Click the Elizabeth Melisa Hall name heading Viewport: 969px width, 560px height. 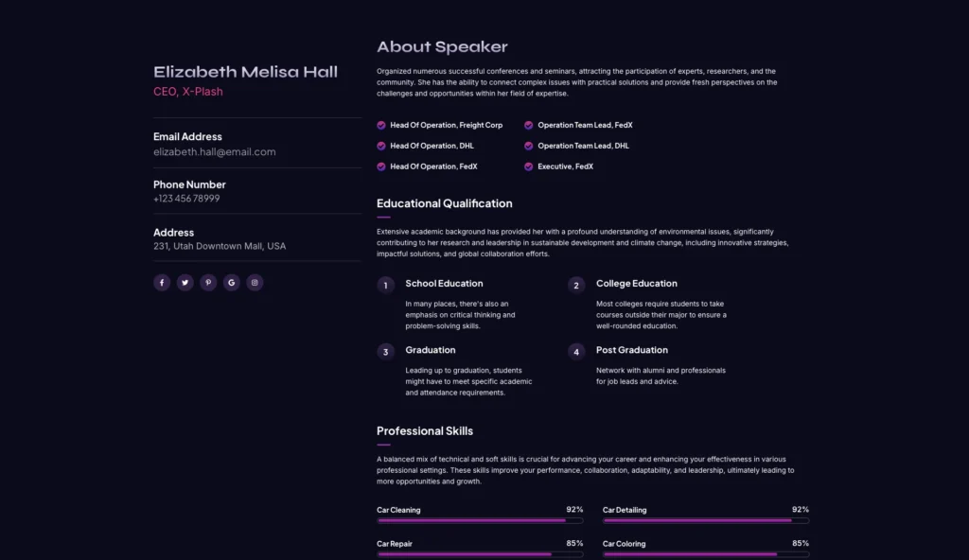click(x=245, y=72)
